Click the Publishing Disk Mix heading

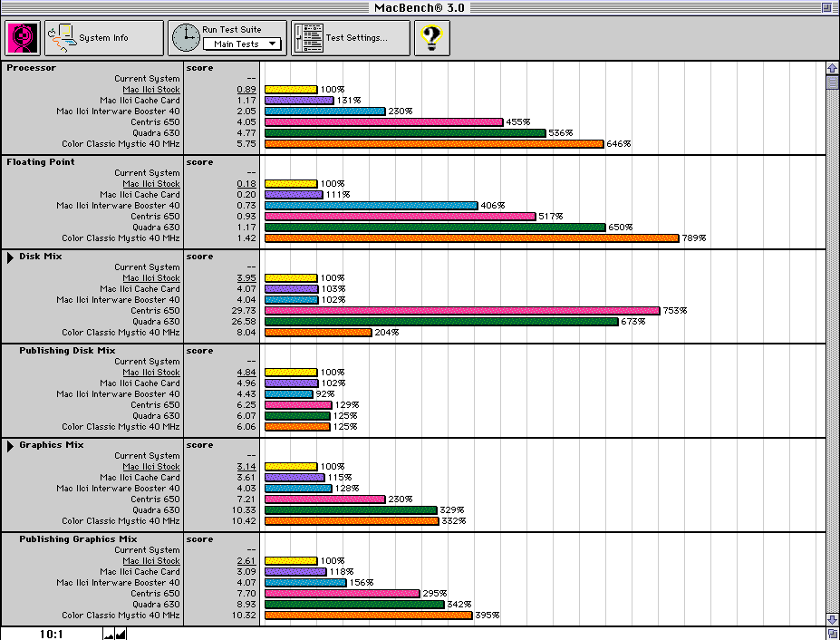point(67,351)
